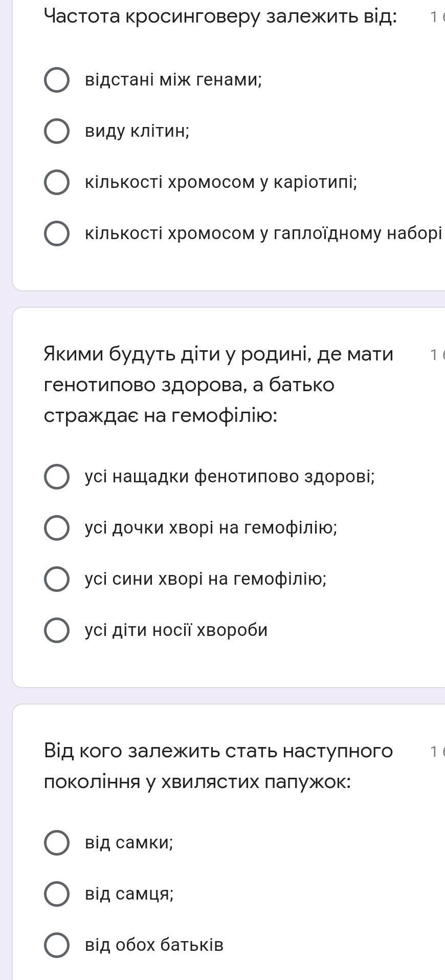Click the answer text 'усі діти носії хвороби'
The height and width of the screenshot is (980, 445).
coord(176,630)
